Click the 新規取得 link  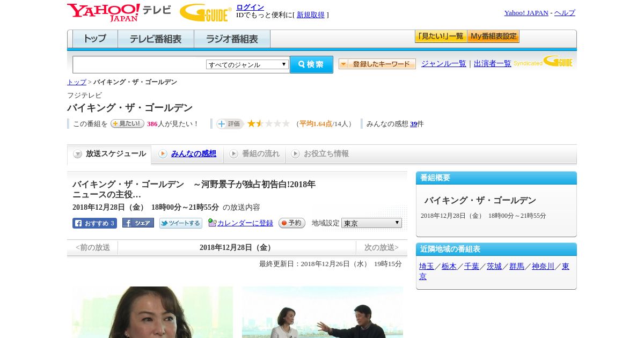pyautogui.click(x=311, y=15)
